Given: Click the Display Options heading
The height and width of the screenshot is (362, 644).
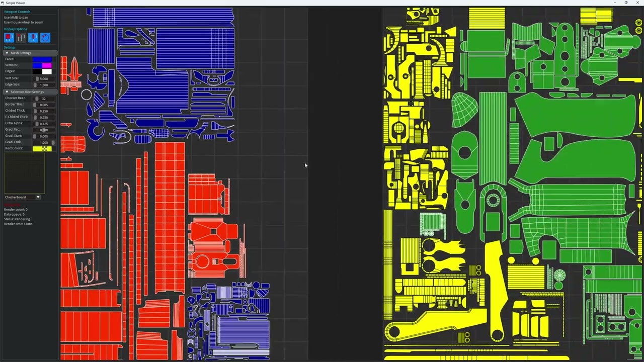Looking at the screenshot, I should (16, 29).
